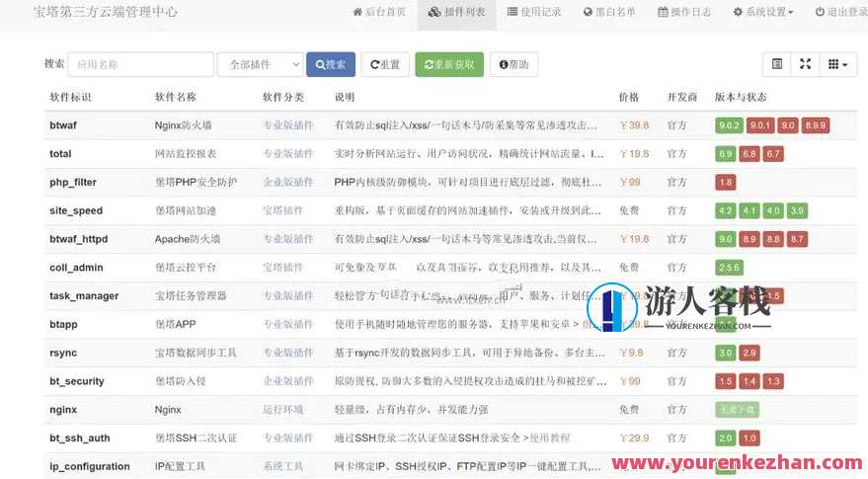Click the green 重新获取 button
The height and width of the screenshot is (479, 868).
click(x=449, y=64)
